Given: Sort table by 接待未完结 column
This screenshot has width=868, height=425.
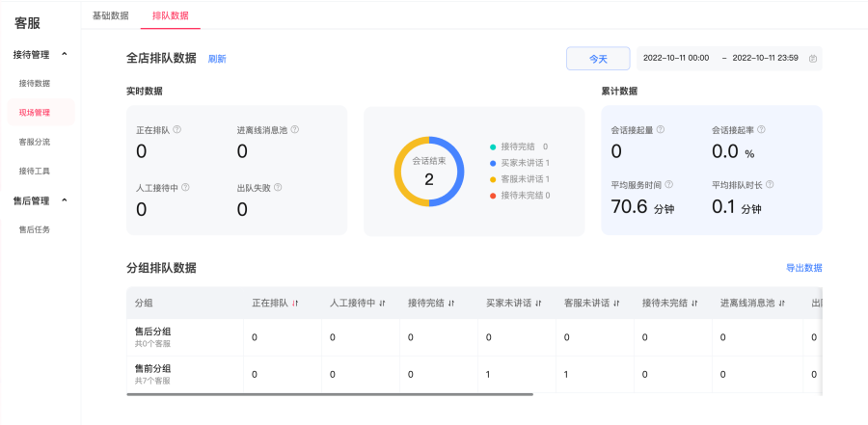Looking at the screenshot, I should (x=694, y=304).
